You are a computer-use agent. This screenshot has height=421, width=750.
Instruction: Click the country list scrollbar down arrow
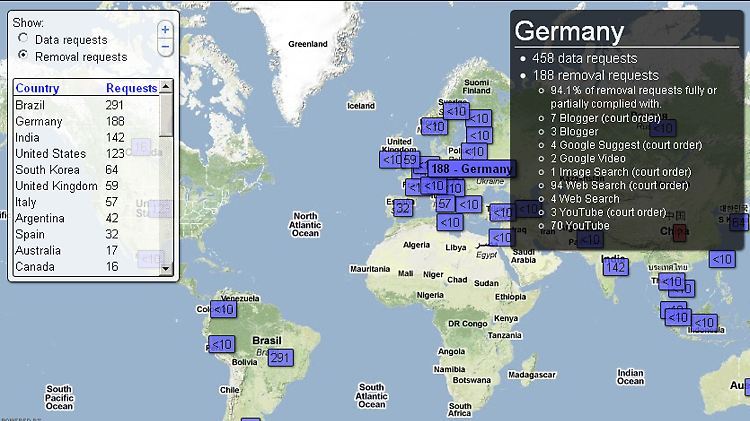tap(166, 268)
